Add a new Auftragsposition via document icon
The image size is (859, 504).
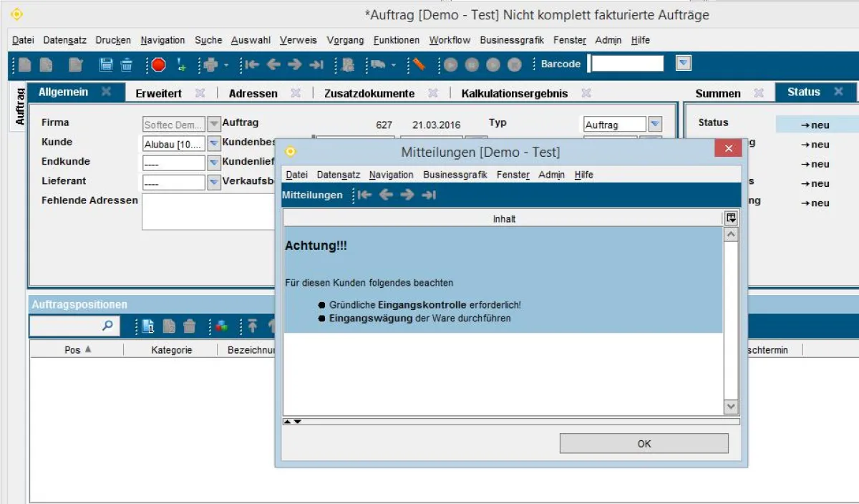click(147, 327)
